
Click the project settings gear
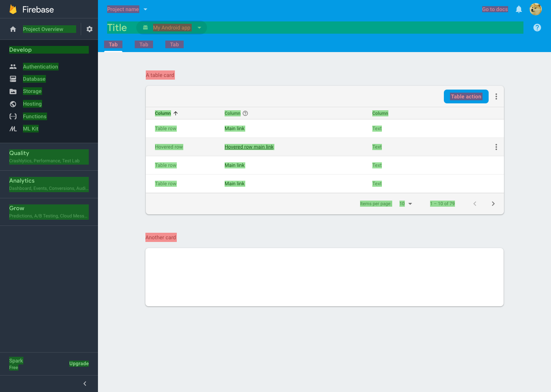coord(89,29)
